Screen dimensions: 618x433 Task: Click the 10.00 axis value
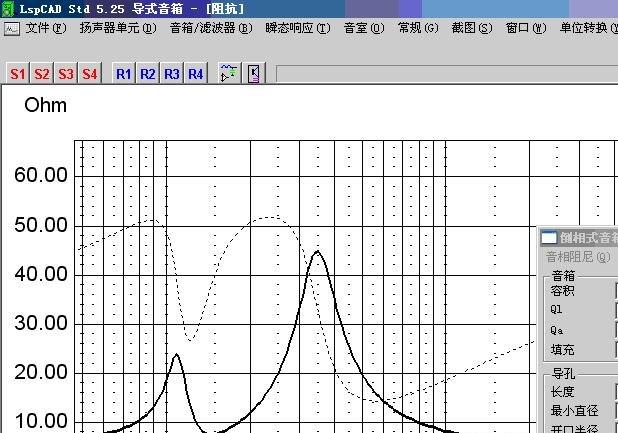41,421
